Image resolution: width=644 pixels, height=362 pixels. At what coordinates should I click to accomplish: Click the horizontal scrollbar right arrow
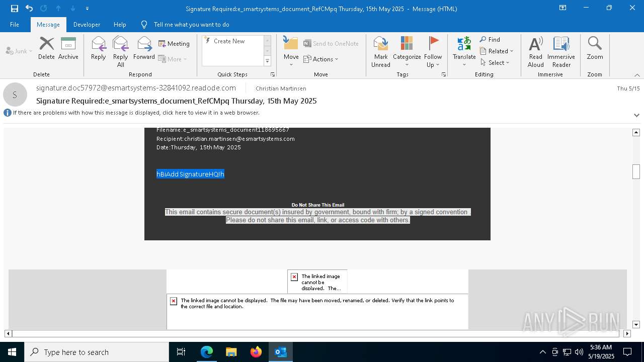627,333
